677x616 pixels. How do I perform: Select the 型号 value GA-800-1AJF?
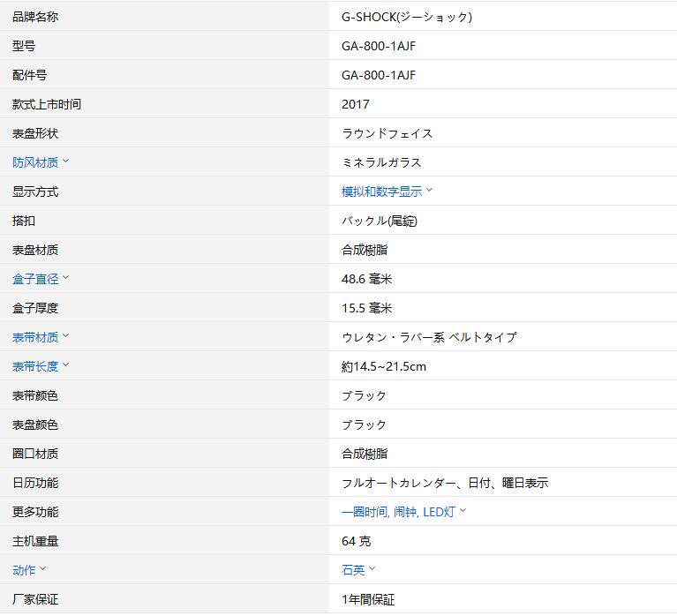click(x=379, y=46)
